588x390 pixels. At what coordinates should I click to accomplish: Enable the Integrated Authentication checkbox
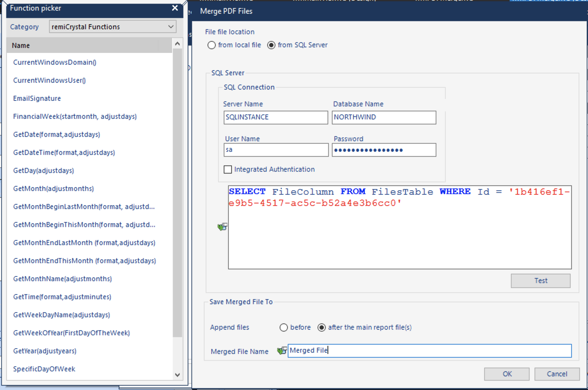[228, 169]
